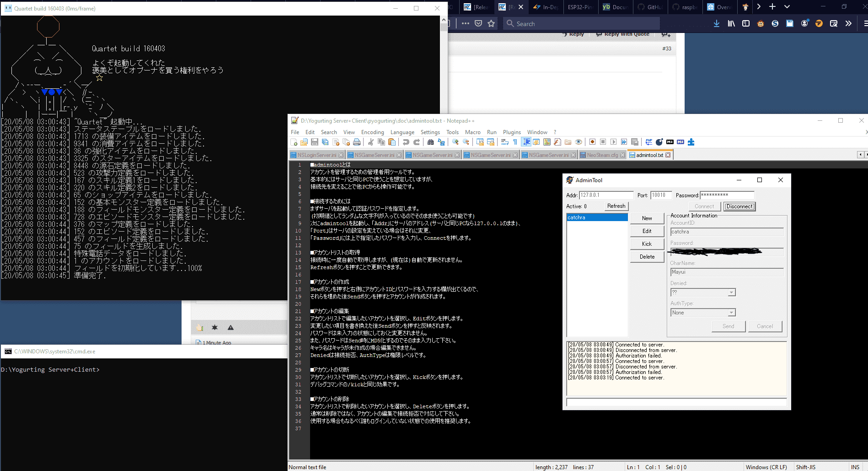Click the Open file toolbar icon

coord(304,142)
